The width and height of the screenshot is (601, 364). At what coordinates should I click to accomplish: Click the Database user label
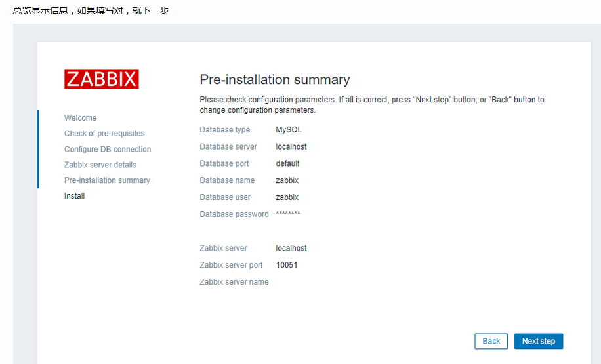pyautogui.click(x=225, y=197)
